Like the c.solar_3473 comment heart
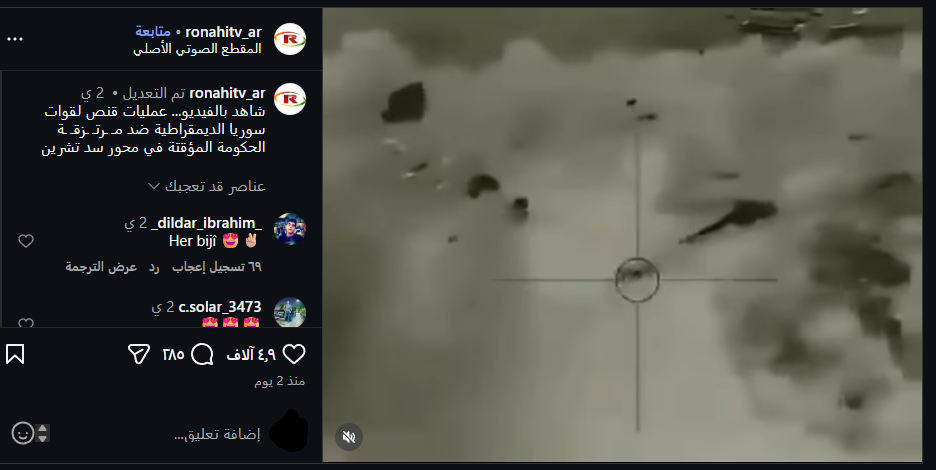The width and height of the screenshot is (936, 470). coord(26,323)
